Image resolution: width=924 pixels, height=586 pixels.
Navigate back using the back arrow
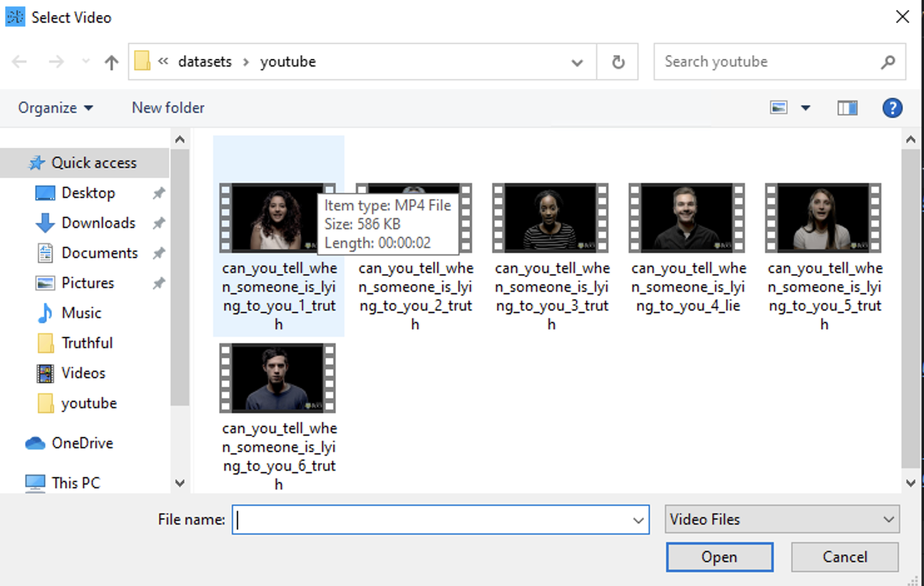point(19,61)
